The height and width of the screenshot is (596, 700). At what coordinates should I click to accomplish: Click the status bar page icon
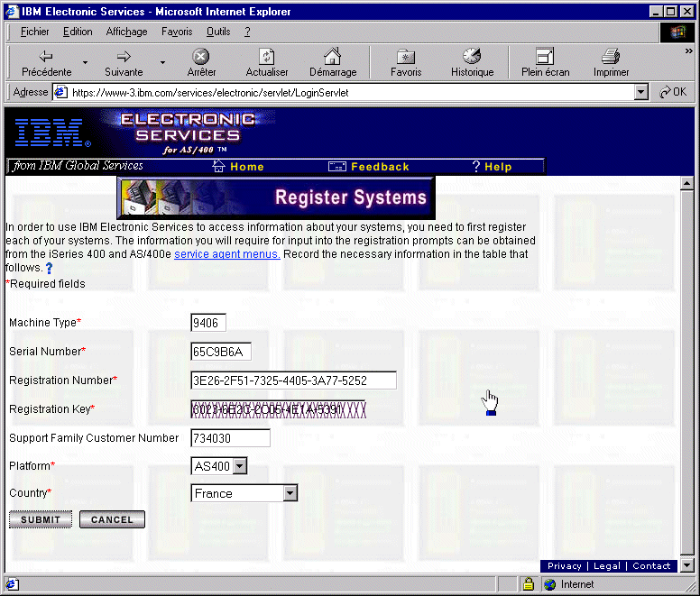(12, 584)
